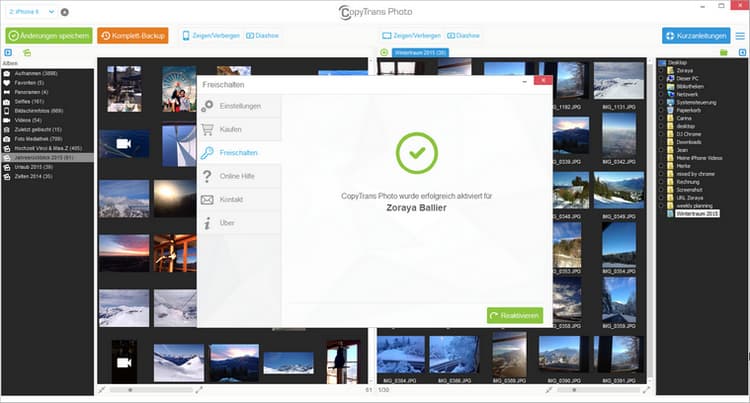Click the green Änderungen speichern button
The image size is (750, 403).
point(49,36)
